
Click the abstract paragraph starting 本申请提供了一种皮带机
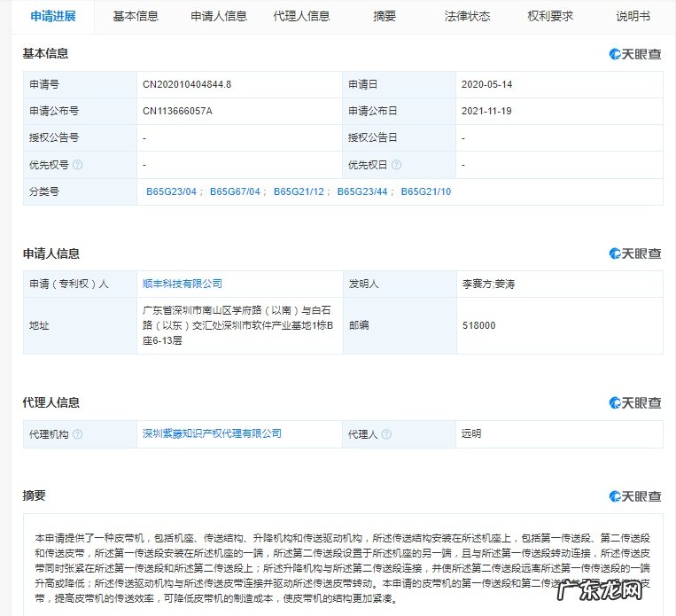[x=342, y=568]
